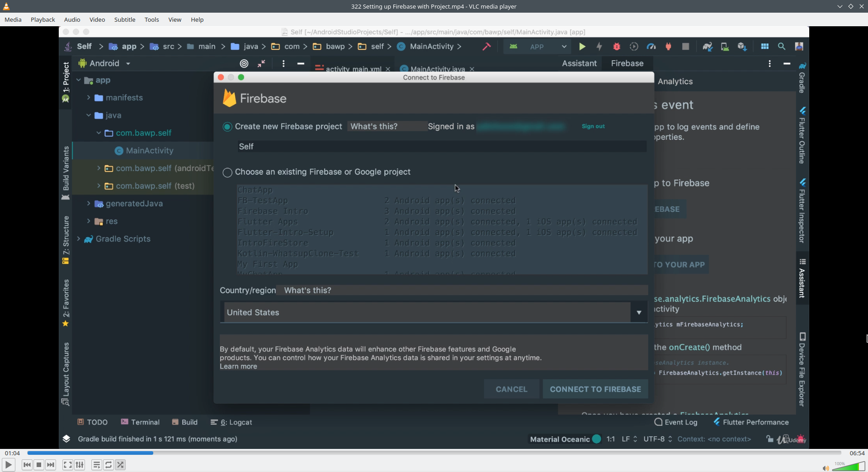The width and height of the screenshot is (868, 472).
Task: Click the Attach Debugger icon
Action: (x=668, y=47)
